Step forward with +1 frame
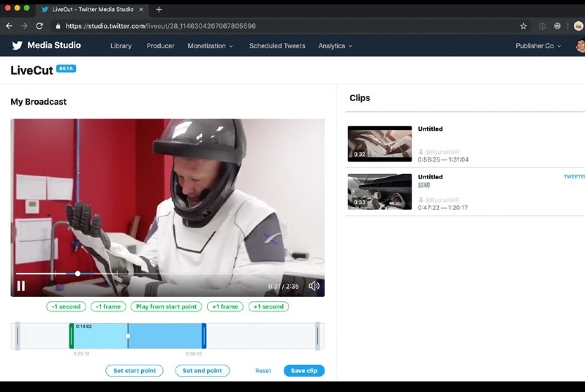Image resolution: width=585 pixels, height=392 pixels. point(225,306)
